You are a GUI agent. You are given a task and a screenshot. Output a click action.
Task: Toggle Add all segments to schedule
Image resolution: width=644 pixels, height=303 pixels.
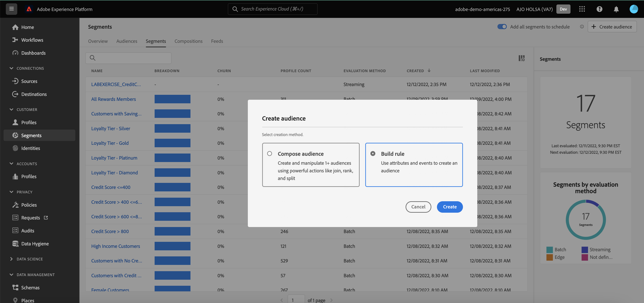click(502, 26)
